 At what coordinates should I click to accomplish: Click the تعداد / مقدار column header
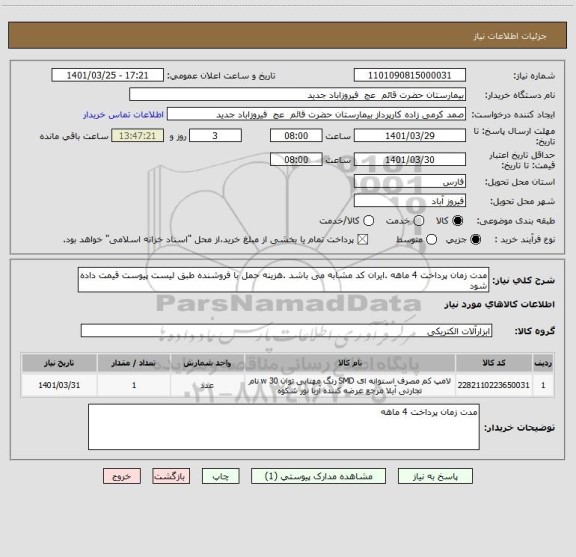coord(134,363)
